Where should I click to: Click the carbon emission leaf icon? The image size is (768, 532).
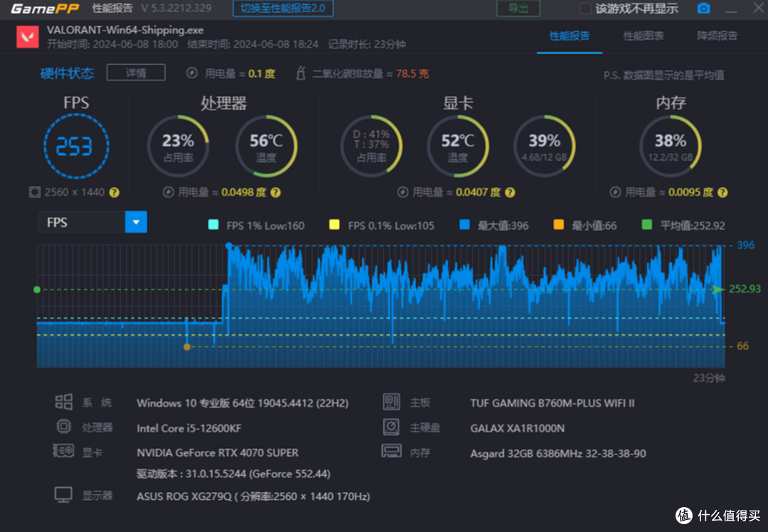click(301, 72)
